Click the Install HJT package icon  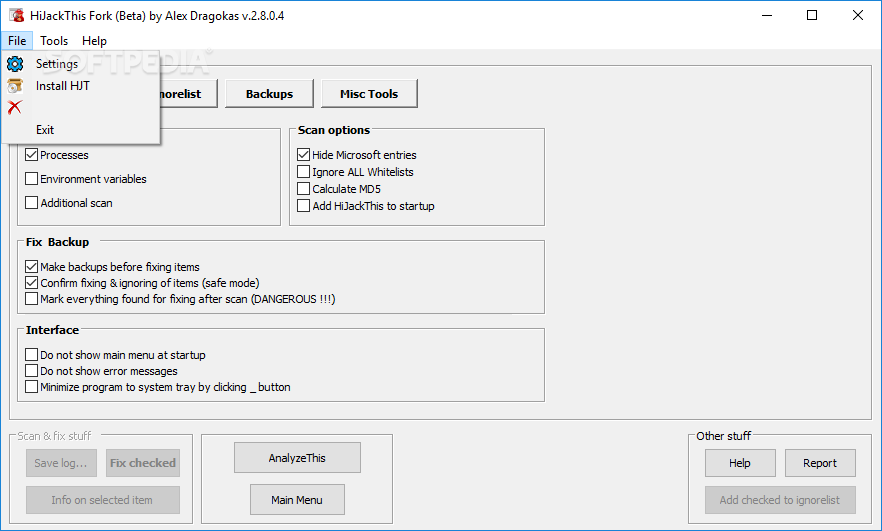pyautogui.click(x=15, y=86)
